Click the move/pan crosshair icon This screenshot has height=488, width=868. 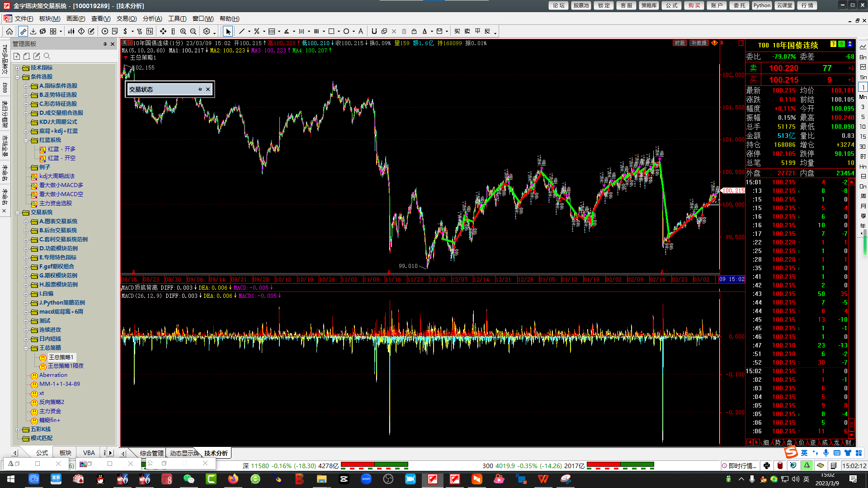[163, 31]
